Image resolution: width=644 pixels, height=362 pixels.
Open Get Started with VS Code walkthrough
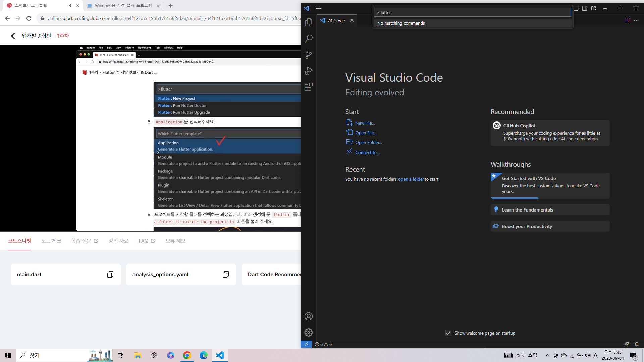pos(550,185)
